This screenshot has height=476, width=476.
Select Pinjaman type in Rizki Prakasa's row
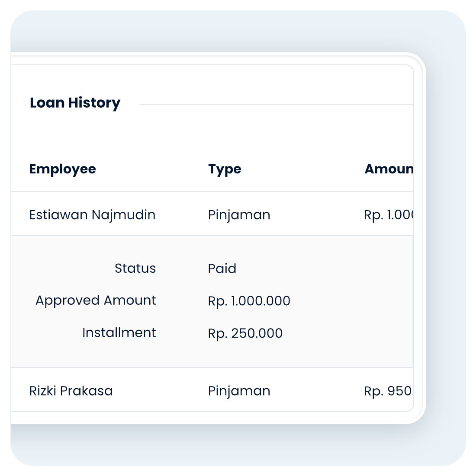click(239, 391)
